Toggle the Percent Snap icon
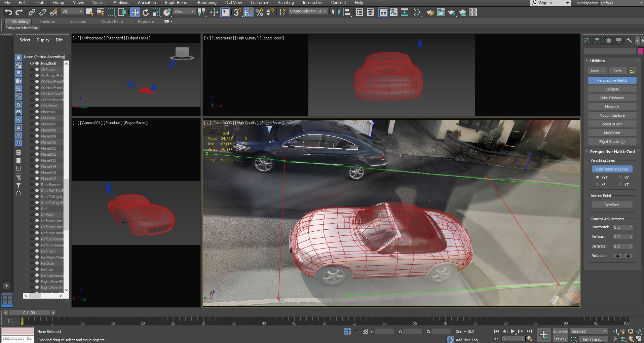 pos(259,12)
